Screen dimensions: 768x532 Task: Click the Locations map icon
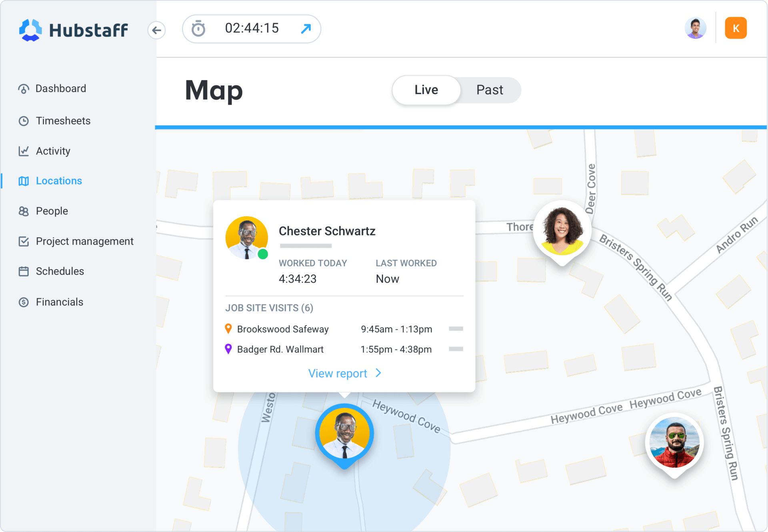coord(24,181)
